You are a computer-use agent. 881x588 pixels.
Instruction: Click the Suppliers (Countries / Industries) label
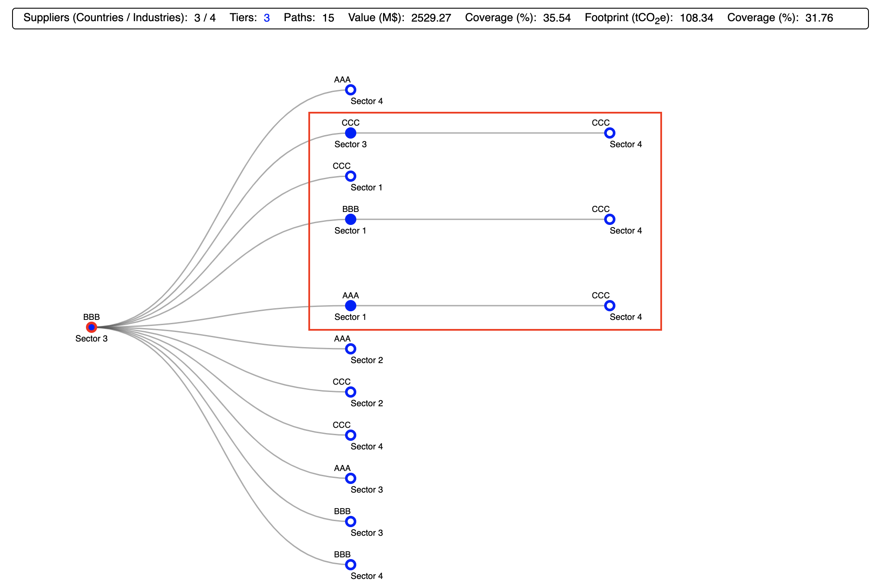(x=105, y=18)
